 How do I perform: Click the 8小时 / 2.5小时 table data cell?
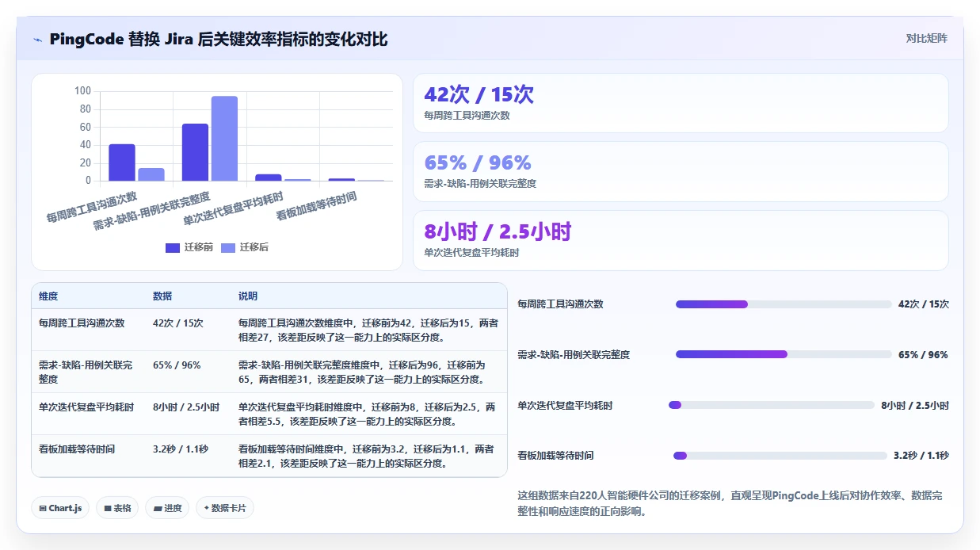tap(186, 407)
